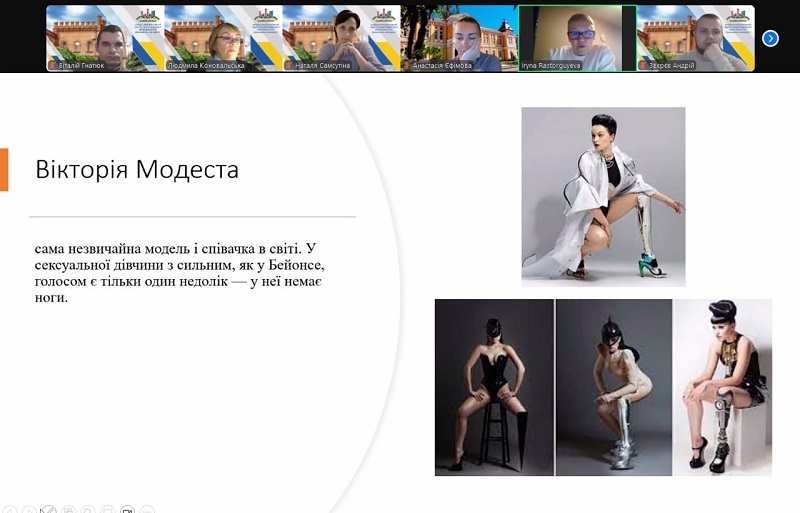Click the camera icon in slideshow toolbar

128,509
